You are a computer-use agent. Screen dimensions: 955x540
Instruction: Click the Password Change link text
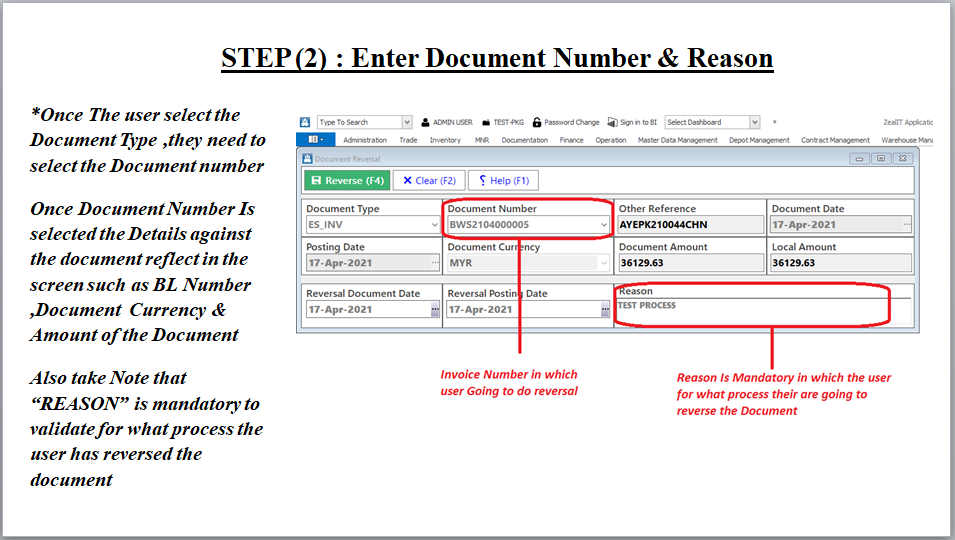point(571,122)
